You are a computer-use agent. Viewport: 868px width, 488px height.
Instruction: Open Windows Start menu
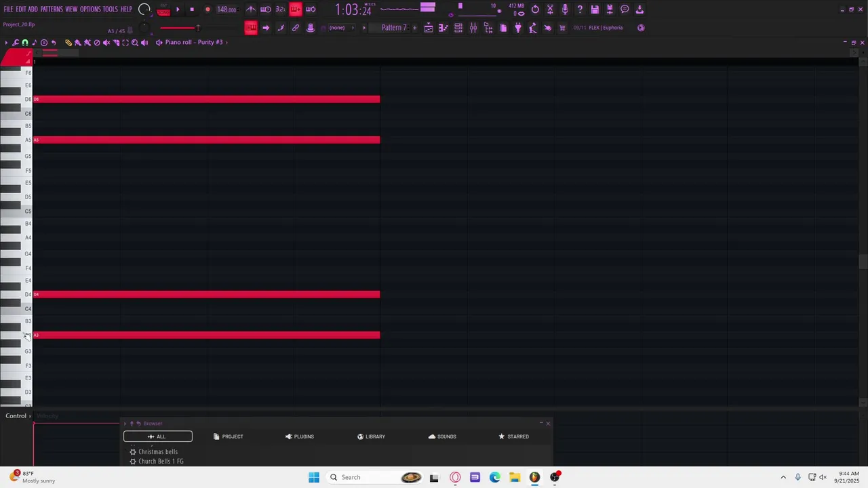coord(314,477)
